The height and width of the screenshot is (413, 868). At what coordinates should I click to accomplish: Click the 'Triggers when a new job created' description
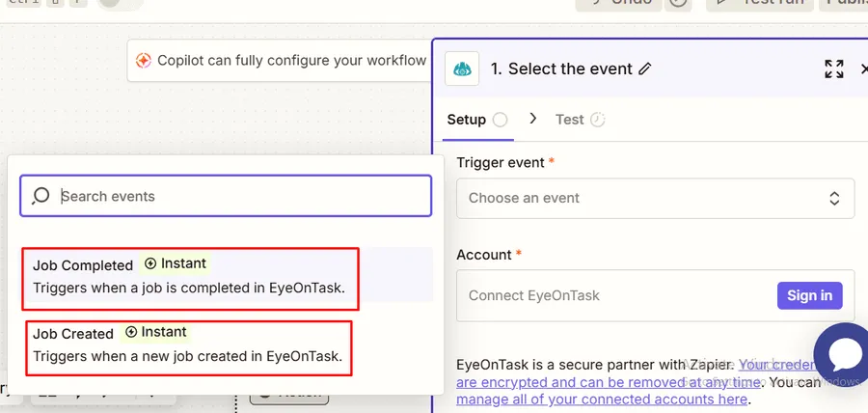pos(188,356)
